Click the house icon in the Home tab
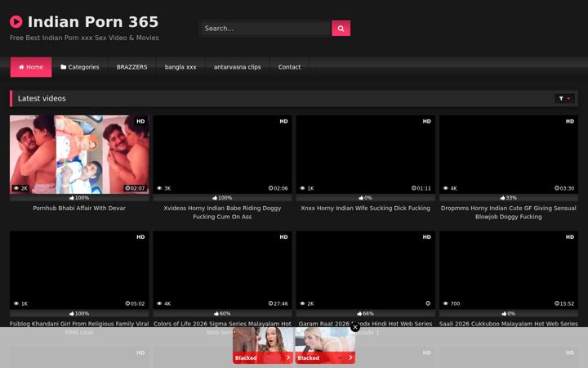This screenshot has width=588, height=368. (x=21, y=67)
